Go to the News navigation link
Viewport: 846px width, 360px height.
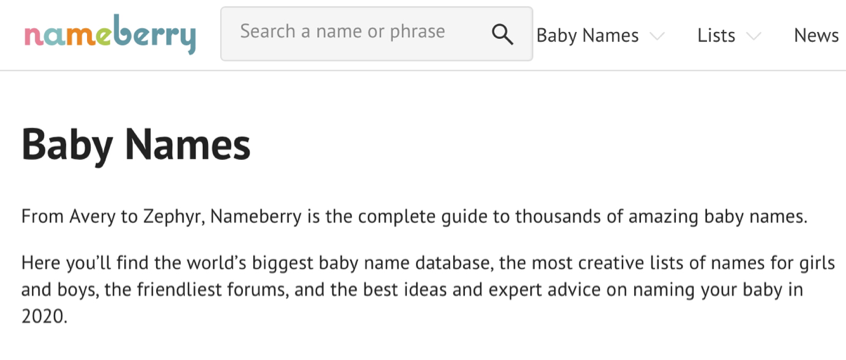pos(816,36)
